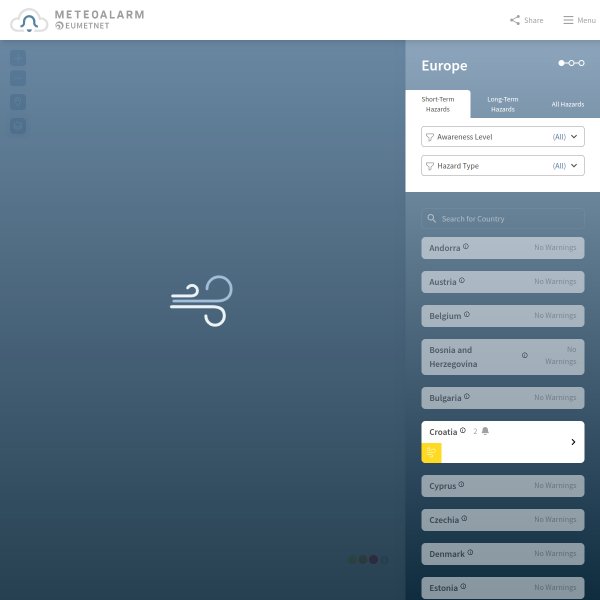Click the info icon next to Andorra
This screenshot has width=600, height=600.
tap(466, 246)
